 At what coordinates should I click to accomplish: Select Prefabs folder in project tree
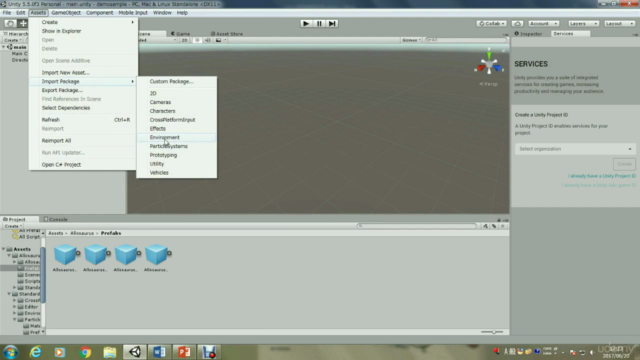pyautogui.click(x=29, y=268)
